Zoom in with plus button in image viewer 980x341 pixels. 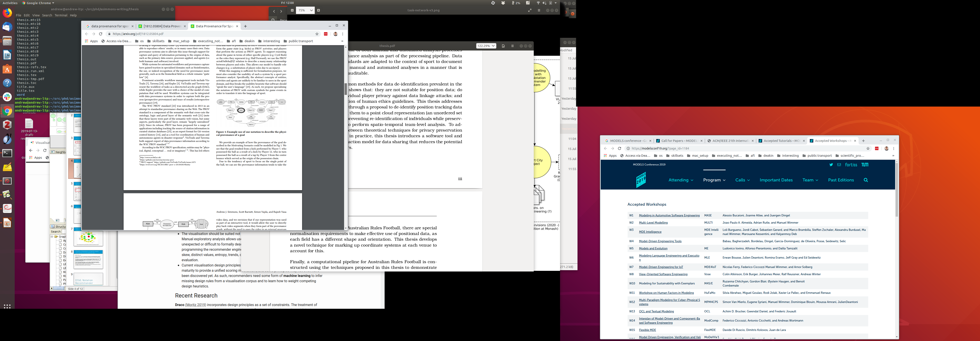tap(318, 10)
